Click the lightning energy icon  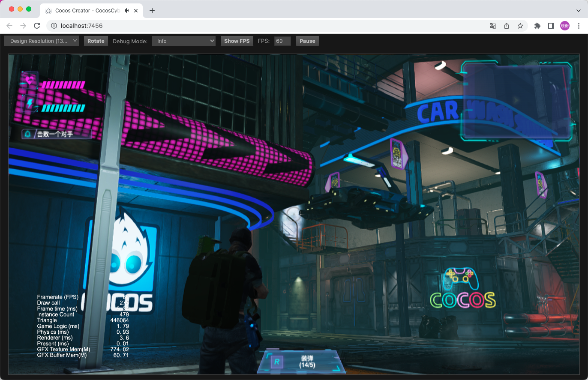click(30, 103)
